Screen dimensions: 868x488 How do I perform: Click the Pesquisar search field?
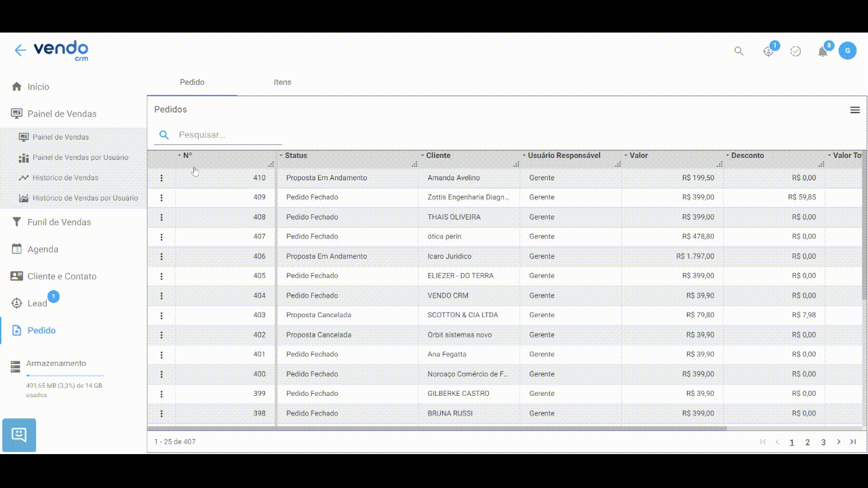(x=228, y=135)
